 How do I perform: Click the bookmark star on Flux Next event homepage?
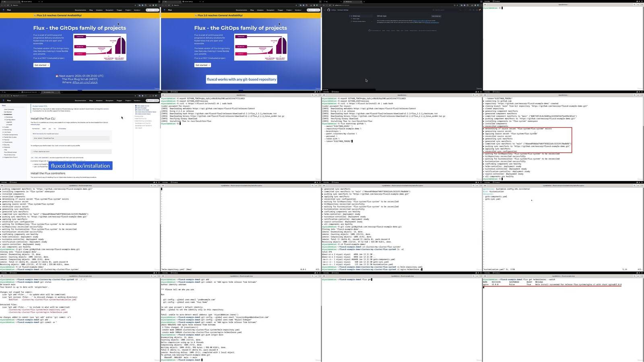[x=135, y=5]
